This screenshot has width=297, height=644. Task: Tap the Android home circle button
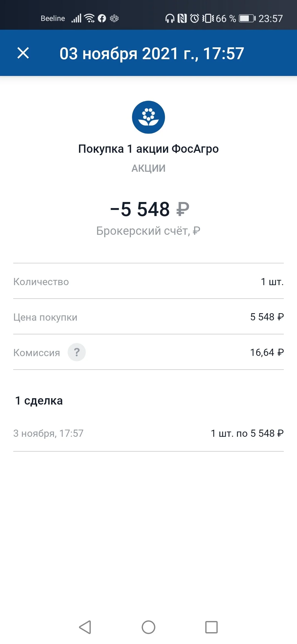pyautogui.click(x=148, y=627)
